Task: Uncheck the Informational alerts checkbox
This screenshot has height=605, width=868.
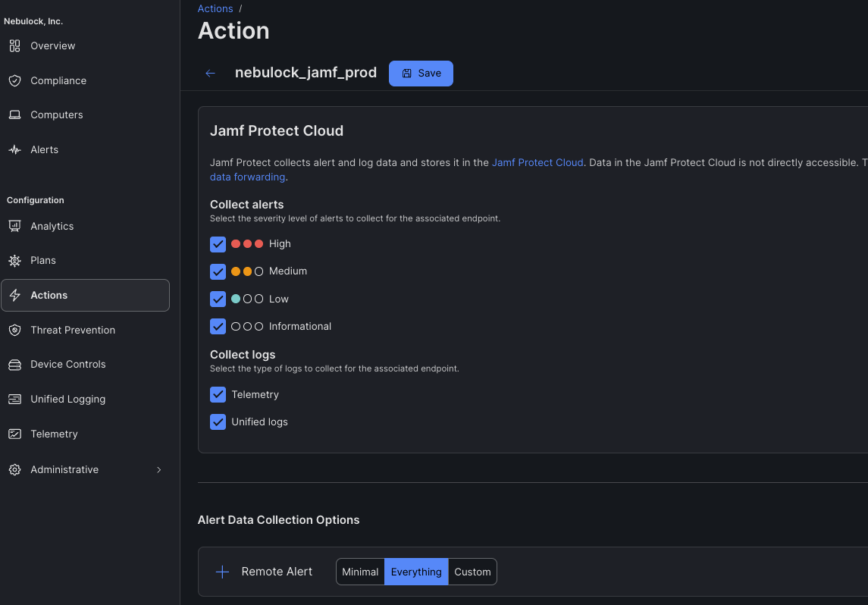Action: pos(218,327)
